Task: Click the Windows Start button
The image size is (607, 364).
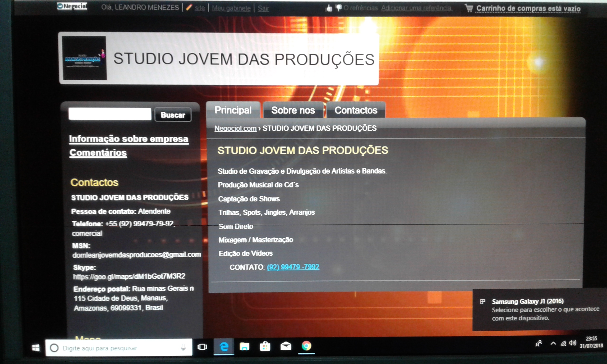Action: click(36, 348)
